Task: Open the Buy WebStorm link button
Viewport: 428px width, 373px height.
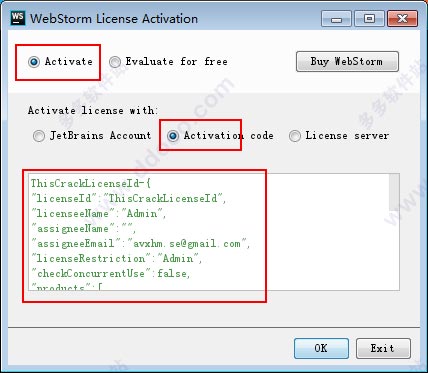Action: click(347, 61)
